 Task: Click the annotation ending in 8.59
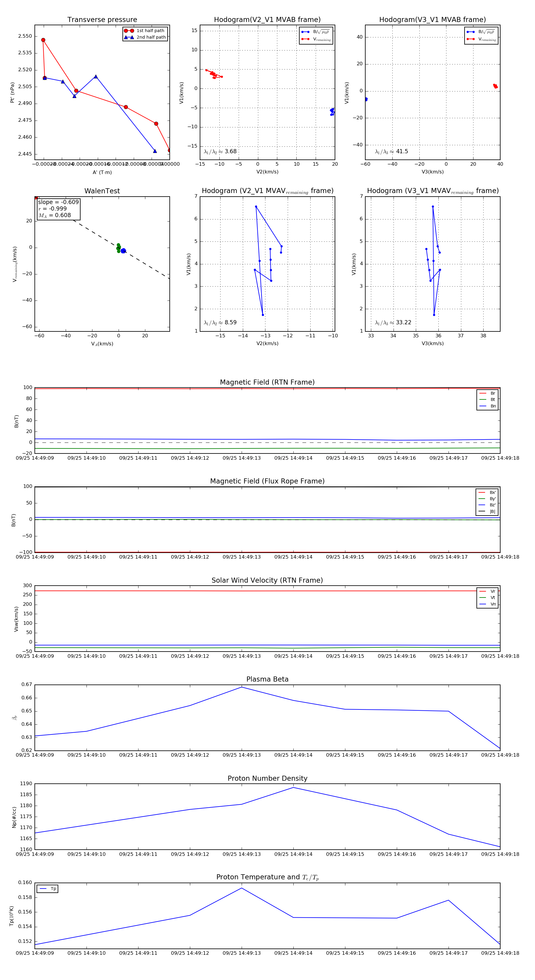coord(220,323)
